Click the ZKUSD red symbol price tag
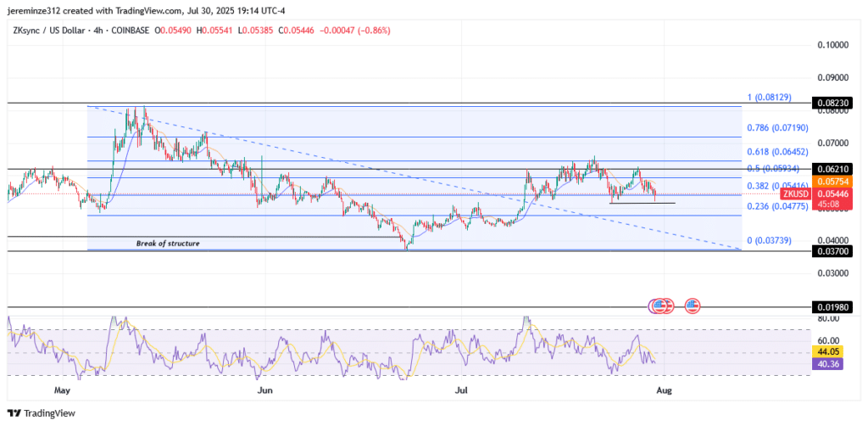This screenshot has height=426, width=868. [795, 193]
